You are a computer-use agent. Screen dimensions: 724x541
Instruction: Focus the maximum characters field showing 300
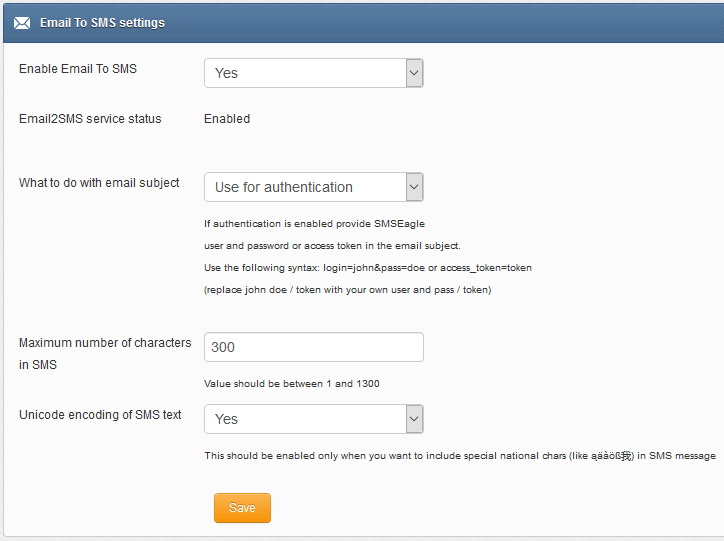click(314, 347)
